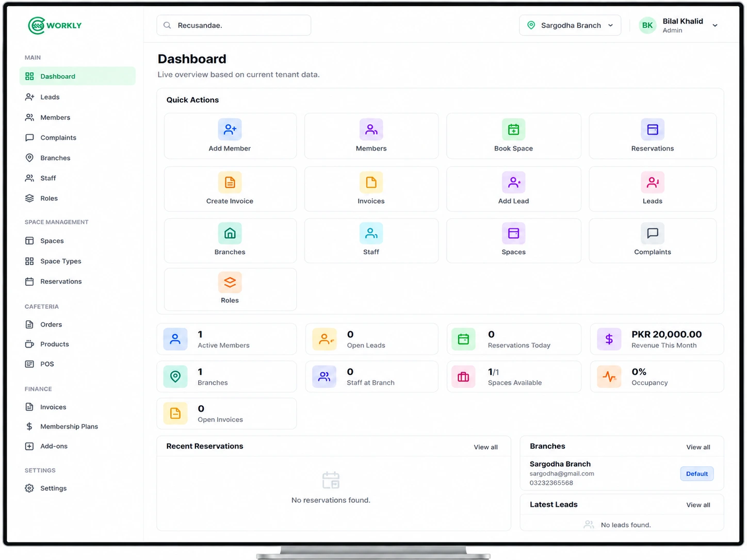
Task: Click the No reservations found message
Action: click(x=331, y=500)
